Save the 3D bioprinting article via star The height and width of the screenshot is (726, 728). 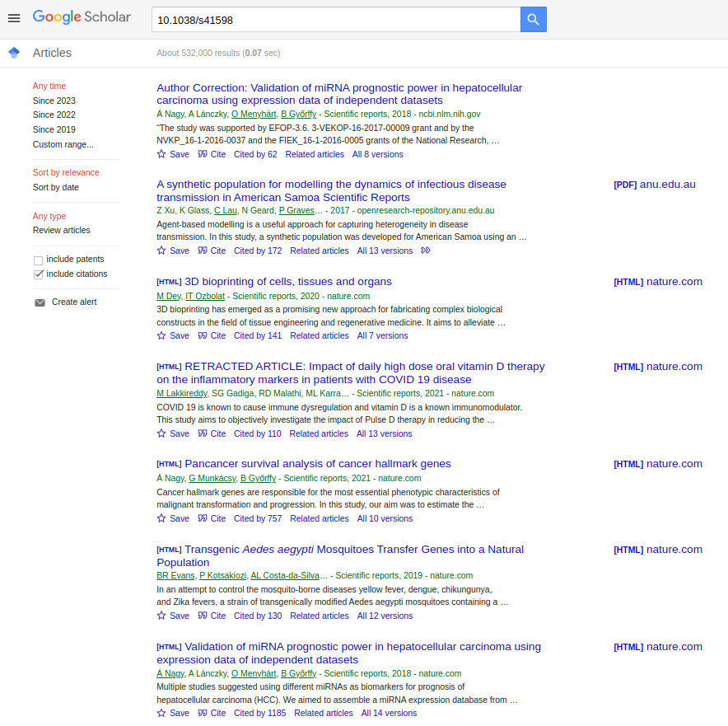coord(161,335)
